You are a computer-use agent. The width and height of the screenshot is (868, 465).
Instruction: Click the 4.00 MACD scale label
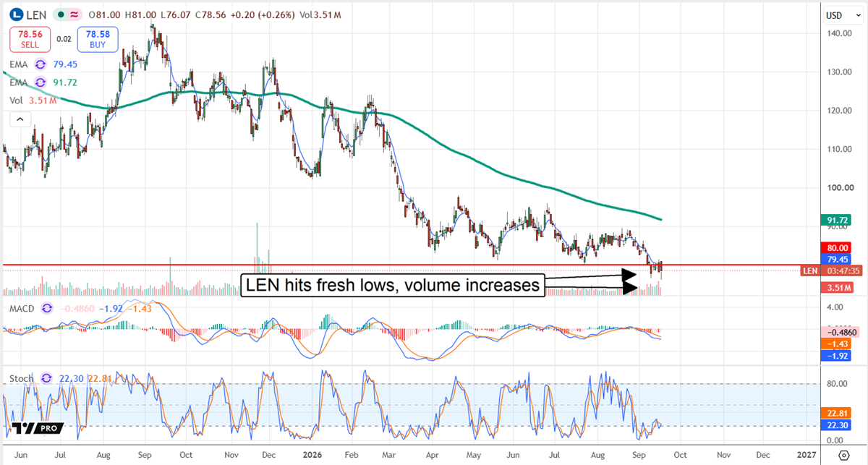836,307
